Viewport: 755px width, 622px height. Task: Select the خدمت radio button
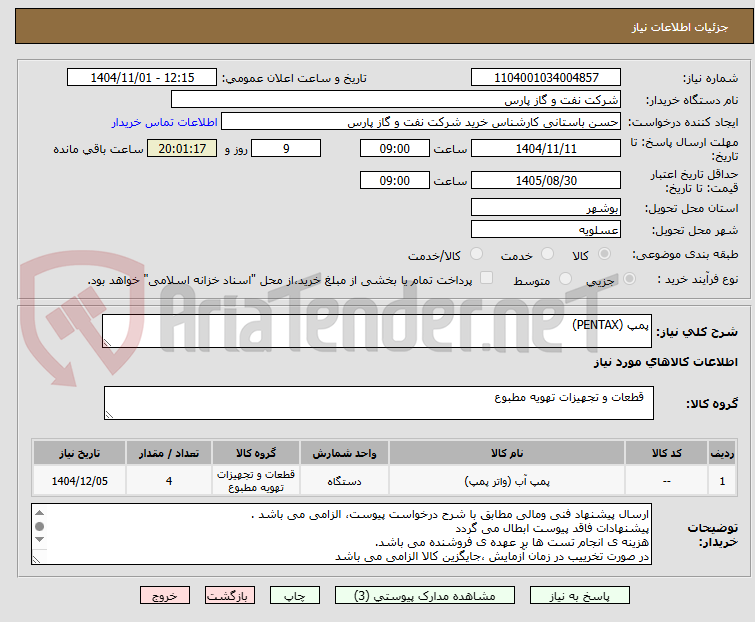coord(547,254)
